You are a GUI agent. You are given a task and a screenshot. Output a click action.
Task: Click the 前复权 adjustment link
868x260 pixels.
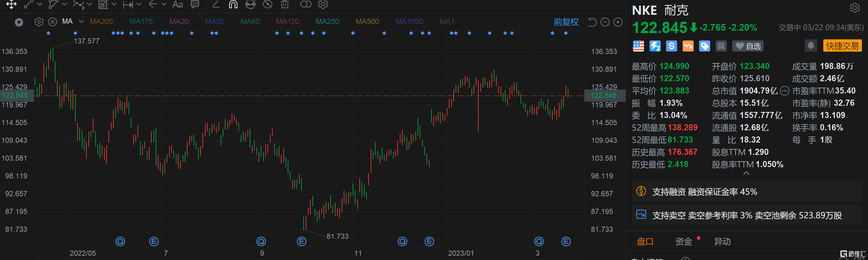pos(566,22)
